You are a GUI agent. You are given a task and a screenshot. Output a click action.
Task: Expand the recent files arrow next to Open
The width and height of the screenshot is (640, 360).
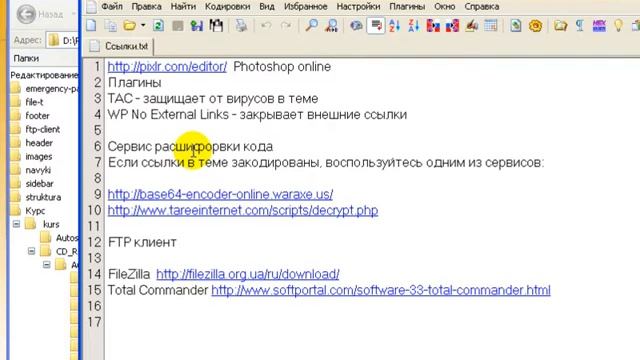(x=143, y=26)
